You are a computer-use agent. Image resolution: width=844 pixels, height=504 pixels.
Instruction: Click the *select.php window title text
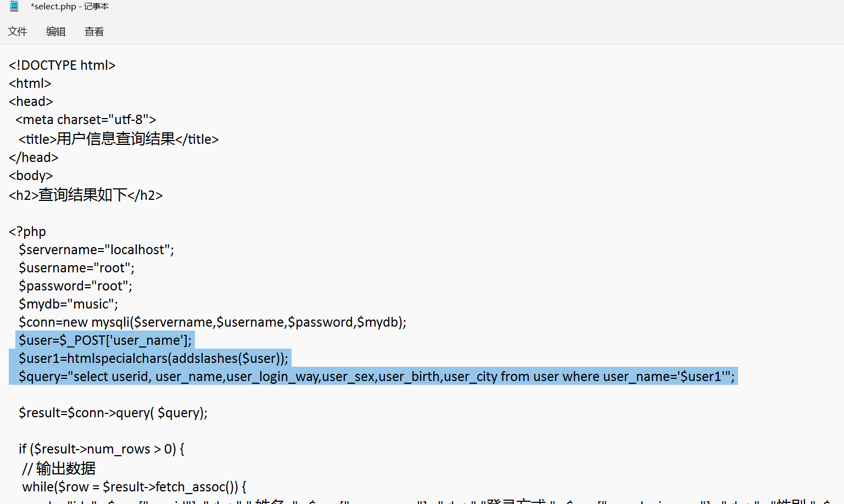click(70, 7)
